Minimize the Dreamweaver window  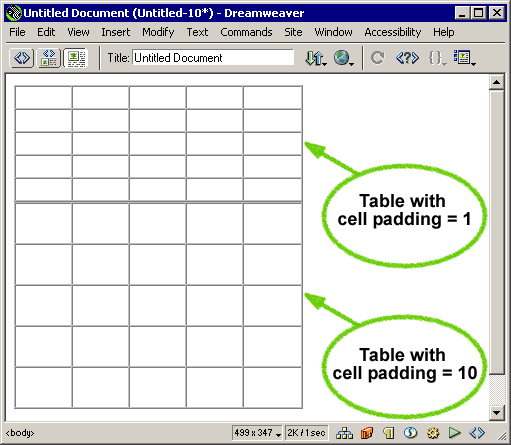point(462,13)
